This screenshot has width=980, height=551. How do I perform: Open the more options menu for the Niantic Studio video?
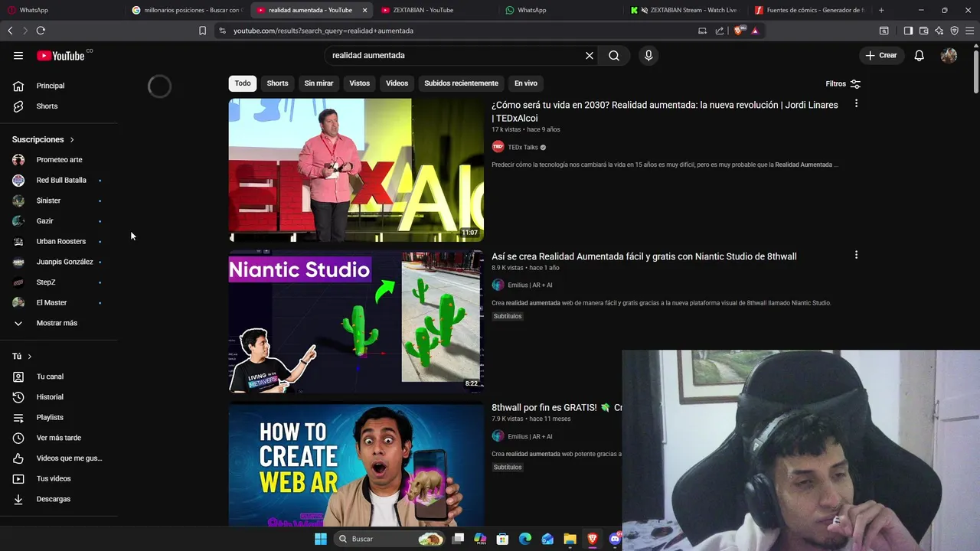[x=856, y=255]
